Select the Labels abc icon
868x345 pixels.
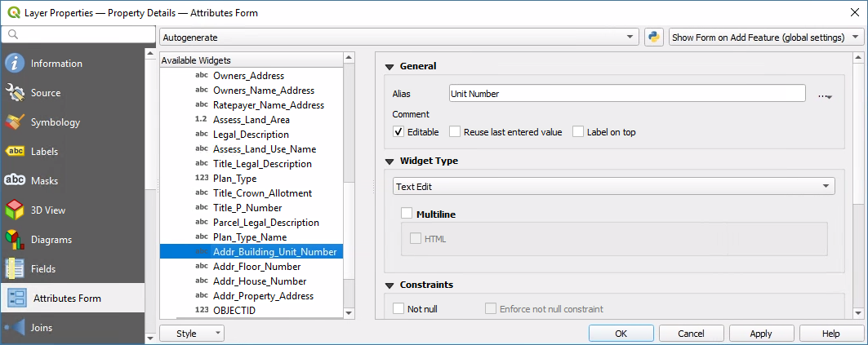pos(15,152)
